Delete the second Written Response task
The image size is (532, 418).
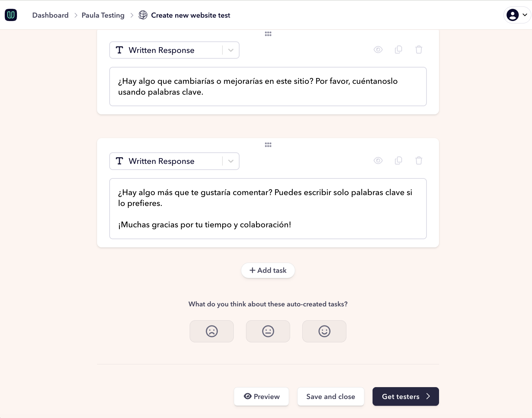[419, 160]
